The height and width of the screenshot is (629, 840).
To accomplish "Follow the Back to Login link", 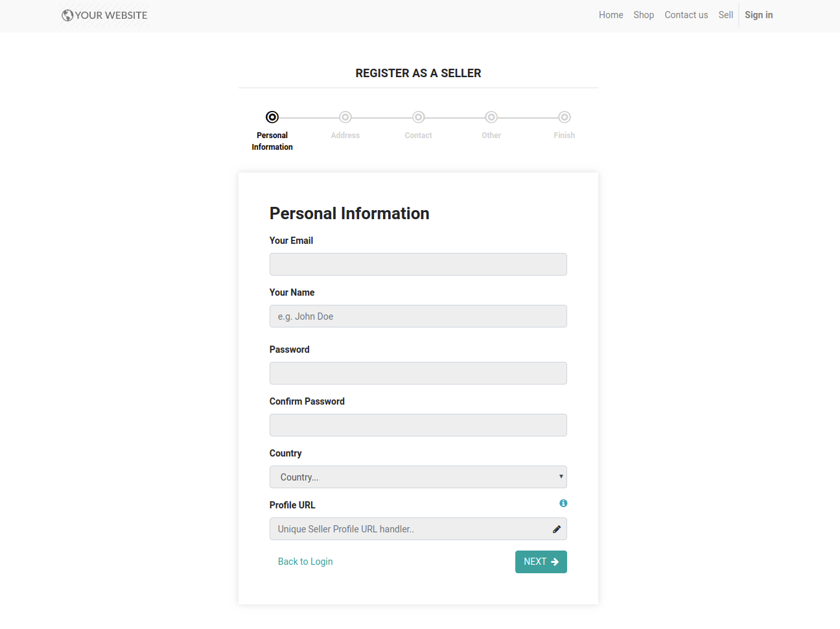I will [x=305, y=562].
